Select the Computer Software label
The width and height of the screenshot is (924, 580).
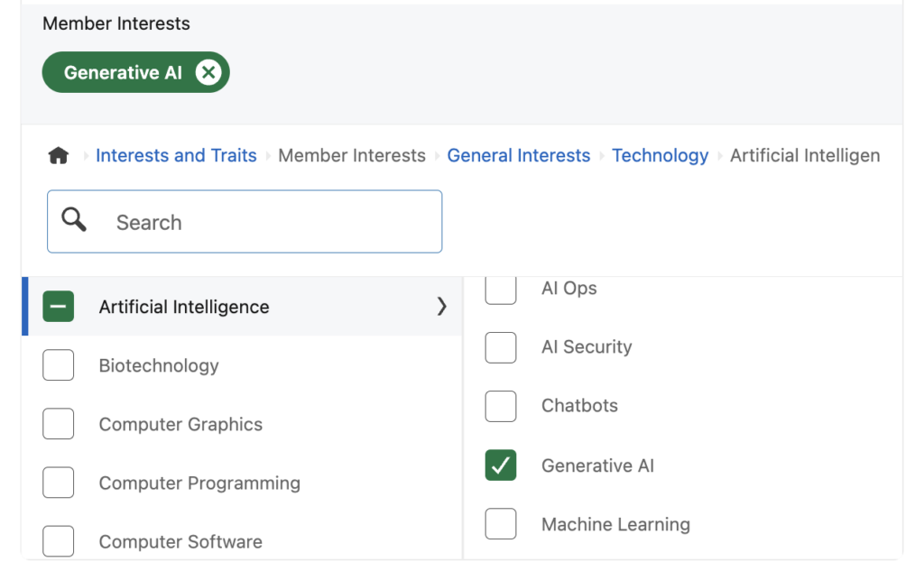(180, 542)
